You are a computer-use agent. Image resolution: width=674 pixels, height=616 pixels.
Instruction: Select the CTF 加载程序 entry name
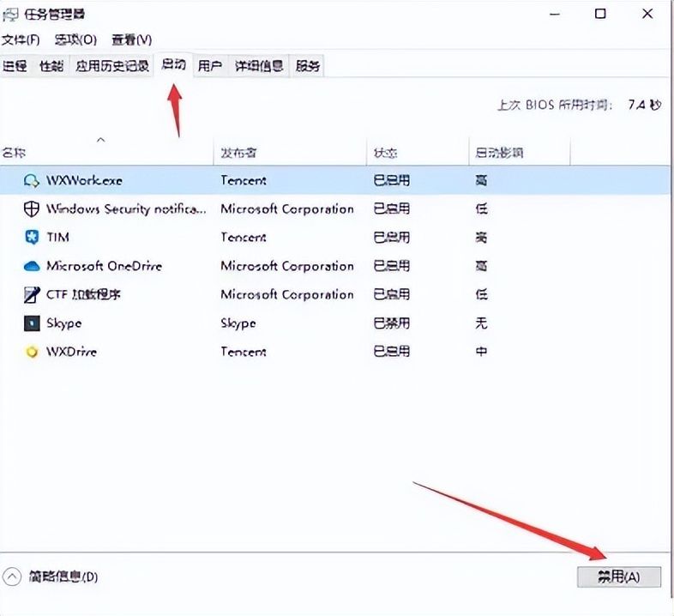[x=83, y=294]
